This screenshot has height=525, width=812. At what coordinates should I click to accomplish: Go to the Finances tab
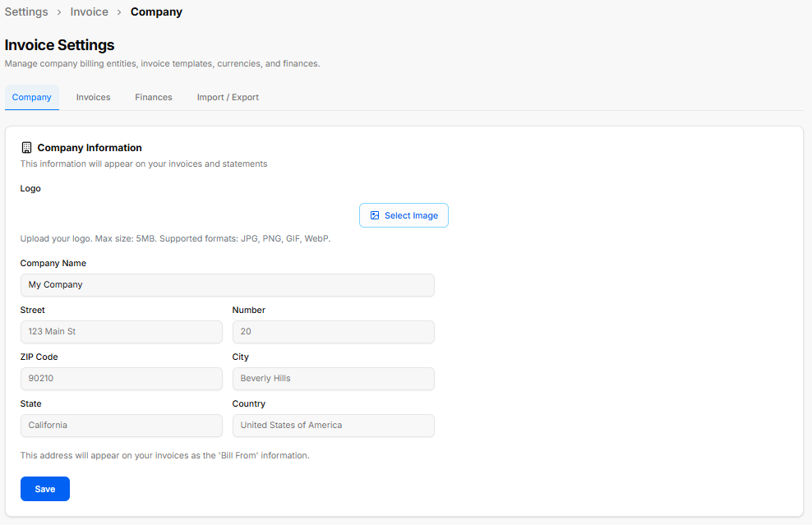point(154,97)
